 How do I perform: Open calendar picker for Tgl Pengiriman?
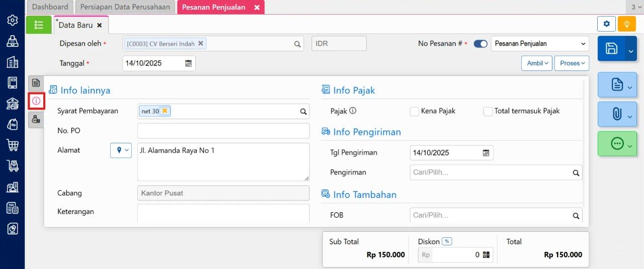click(486, 153)
